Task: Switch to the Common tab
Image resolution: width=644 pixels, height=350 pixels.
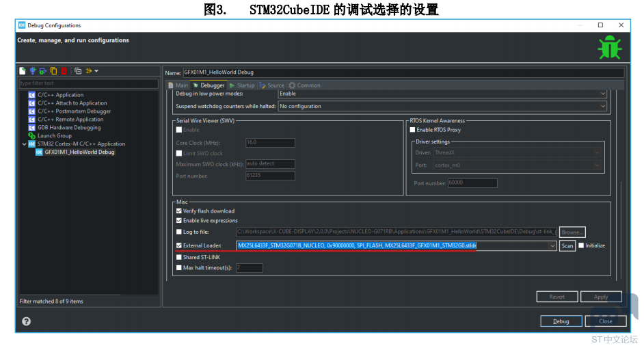Action: (304, 85)
